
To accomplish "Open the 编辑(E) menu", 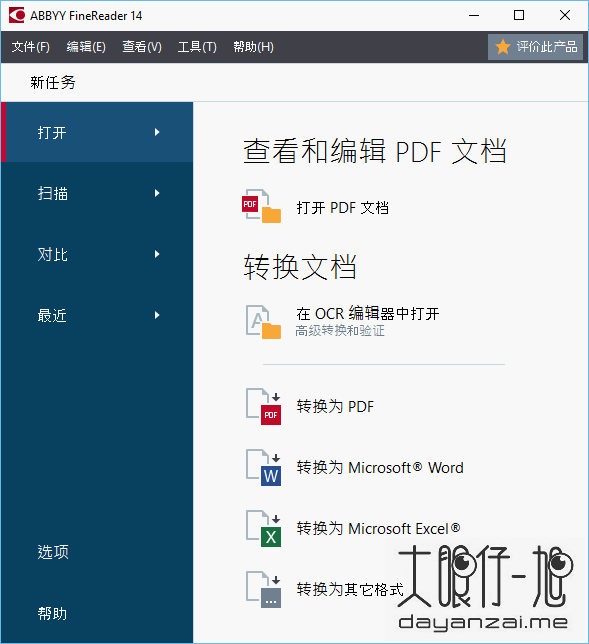I will coord(86,47).
